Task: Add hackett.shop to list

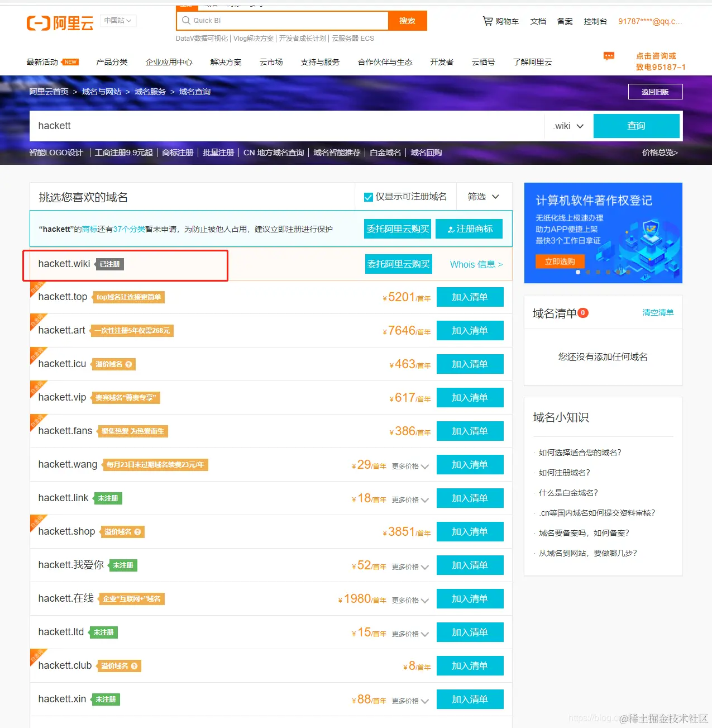Action: coord(470,532)
